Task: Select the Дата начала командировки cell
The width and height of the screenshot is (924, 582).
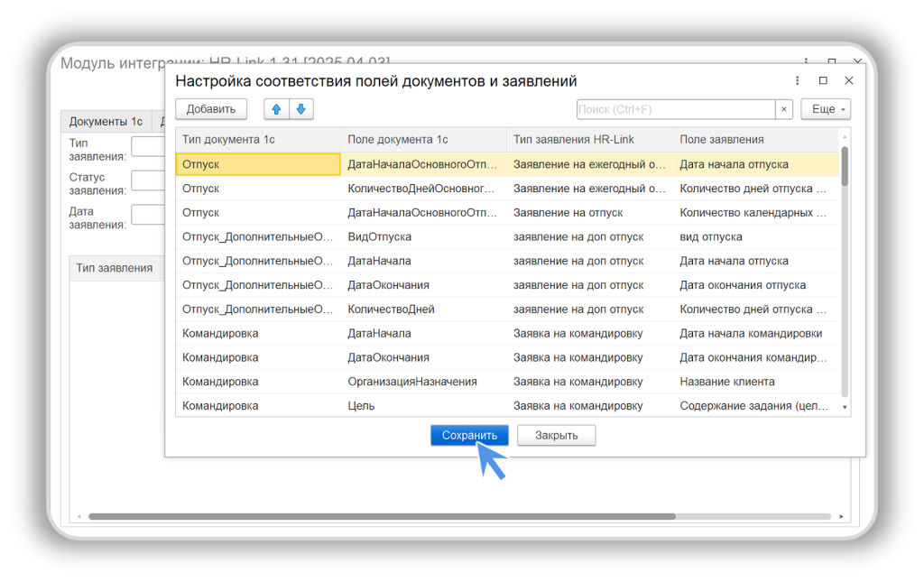Action: coord(756,334)
